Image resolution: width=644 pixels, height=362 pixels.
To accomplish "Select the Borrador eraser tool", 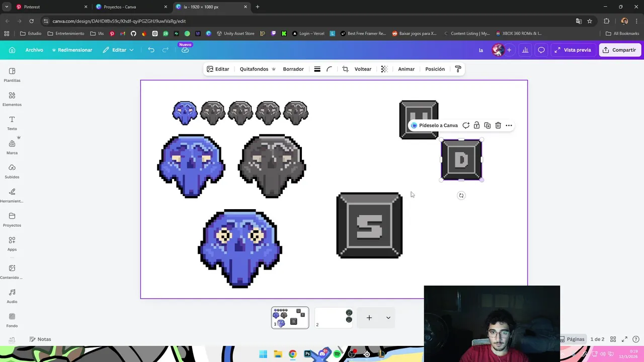I will click(293, 69).
